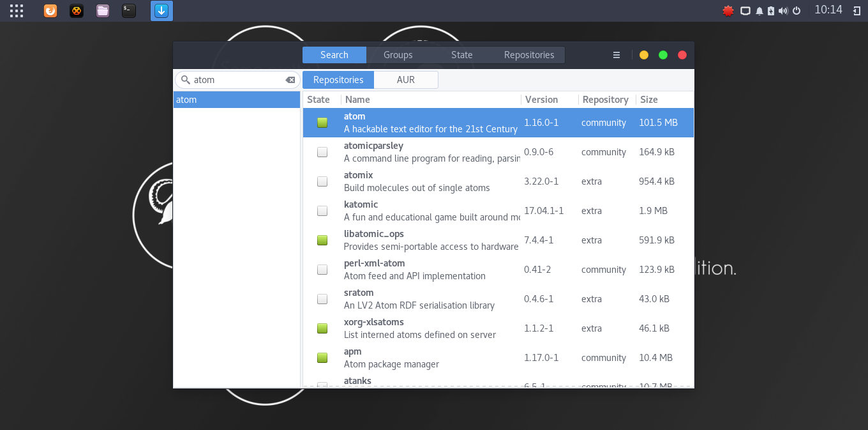Viewport: 868px width, 430px height.
Task: Open the Repositories tab beside State
Action: [529, 55]
